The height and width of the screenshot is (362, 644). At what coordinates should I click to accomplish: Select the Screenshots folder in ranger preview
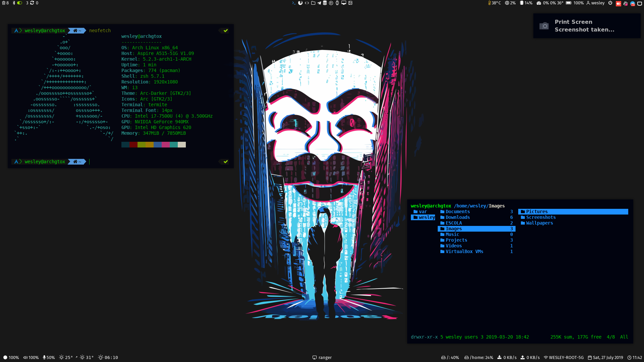[540, 217]
